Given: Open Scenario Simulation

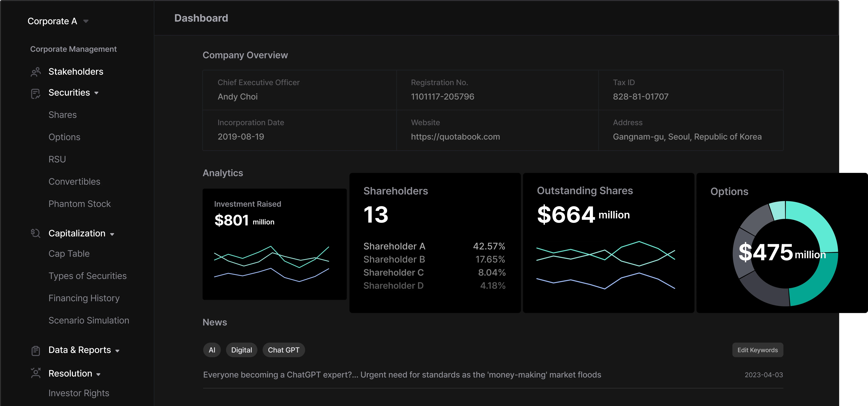Looking at the screenshot, I should coord(89,320).
